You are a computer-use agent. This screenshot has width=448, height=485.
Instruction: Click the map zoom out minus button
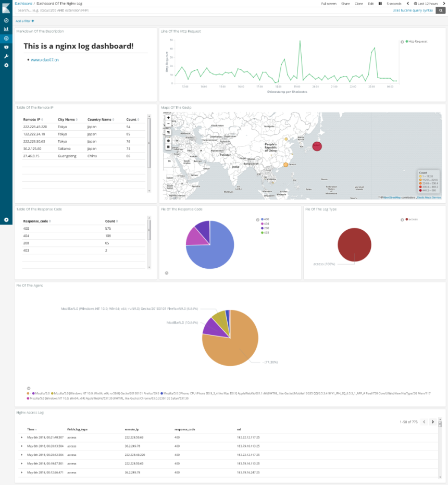coord(168,124)
